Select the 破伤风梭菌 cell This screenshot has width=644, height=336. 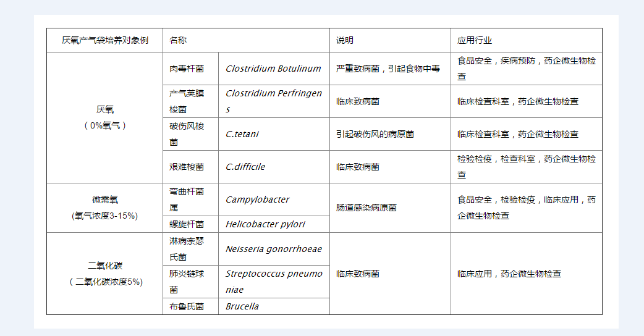pos(187,134)
